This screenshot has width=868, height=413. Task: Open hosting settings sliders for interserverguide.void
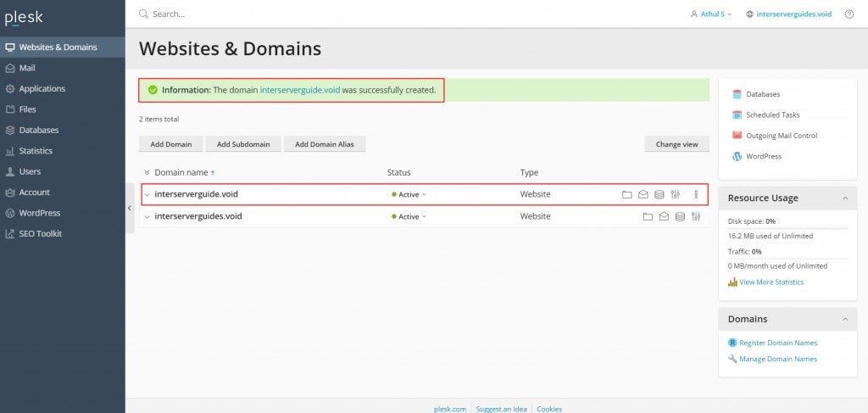tap(675, 194)
